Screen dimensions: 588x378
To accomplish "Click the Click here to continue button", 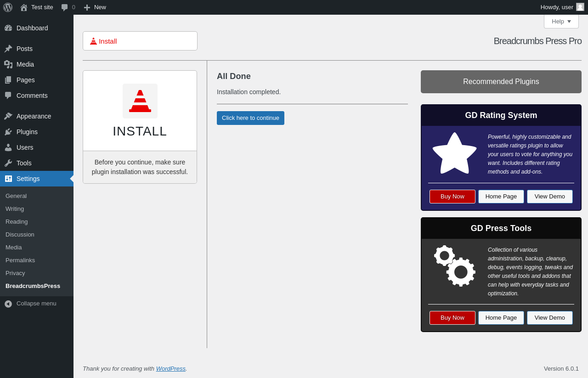I will tap(250, 118).
